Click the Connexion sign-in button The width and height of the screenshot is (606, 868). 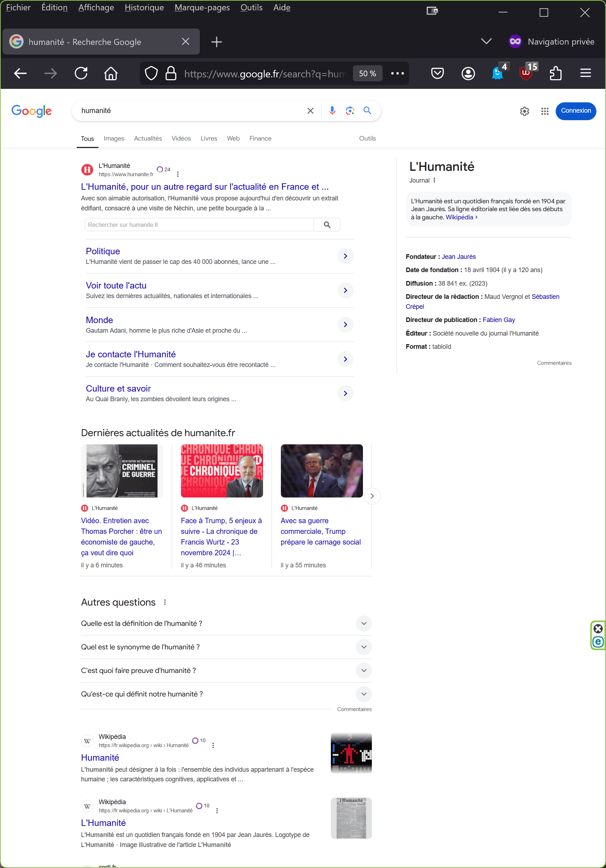pyautogui.click(x=576, y=111)
